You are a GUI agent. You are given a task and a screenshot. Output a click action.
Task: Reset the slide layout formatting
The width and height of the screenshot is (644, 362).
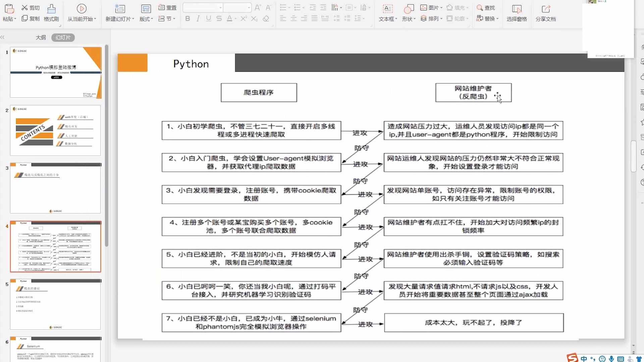tap(166, 7)
